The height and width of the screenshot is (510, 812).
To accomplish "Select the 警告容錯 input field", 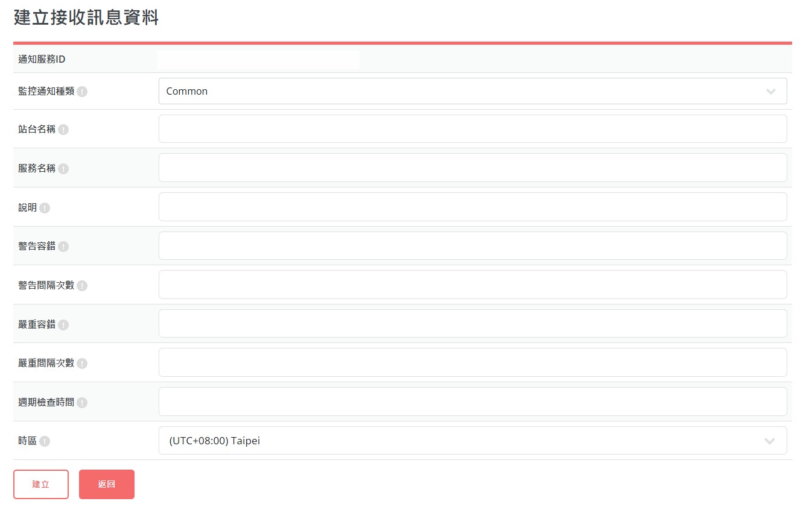I will 472,246.
